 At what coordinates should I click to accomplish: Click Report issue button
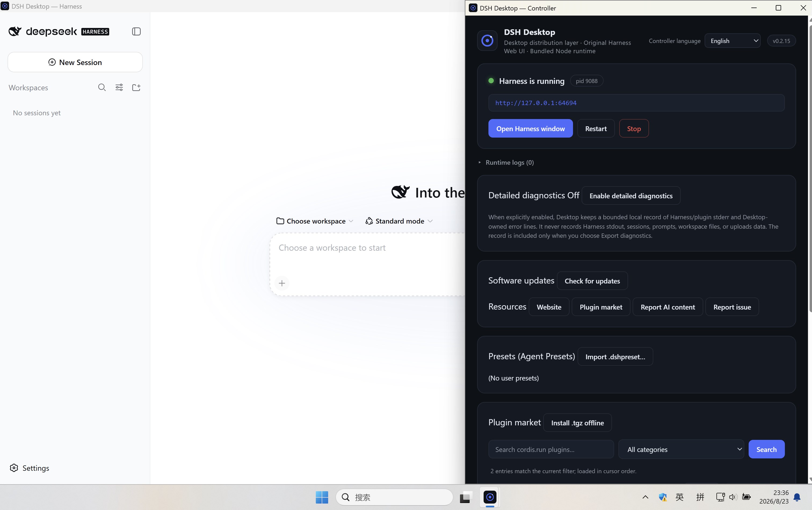[732, 307]
